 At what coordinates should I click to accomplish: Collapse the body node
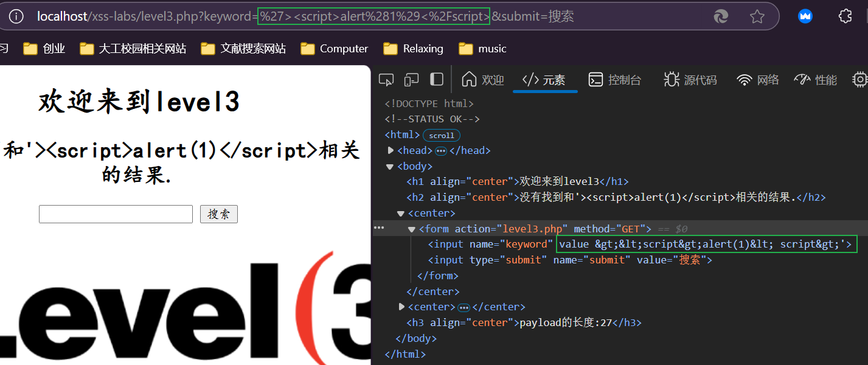pos(390,166)
